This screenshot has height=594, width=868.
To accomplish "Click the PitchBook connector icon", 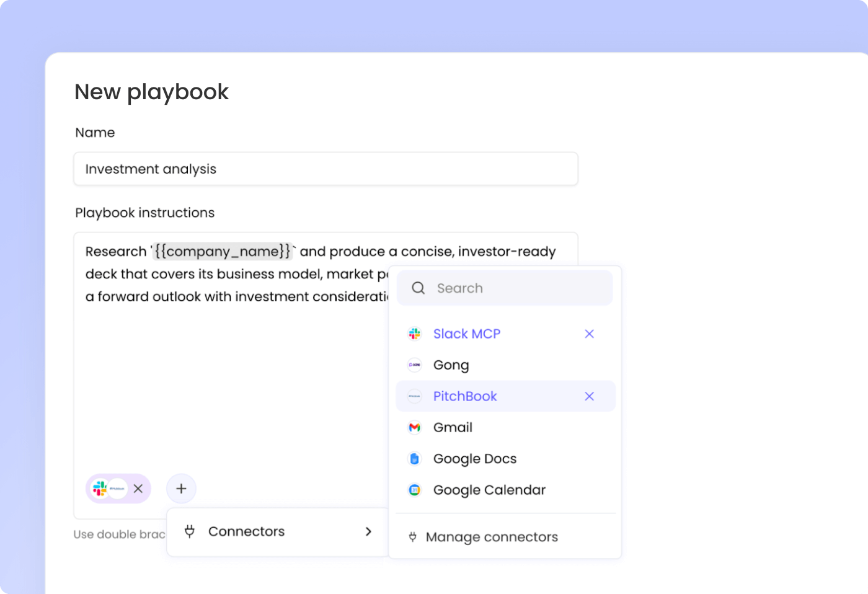I will click(x=415, y=396).
